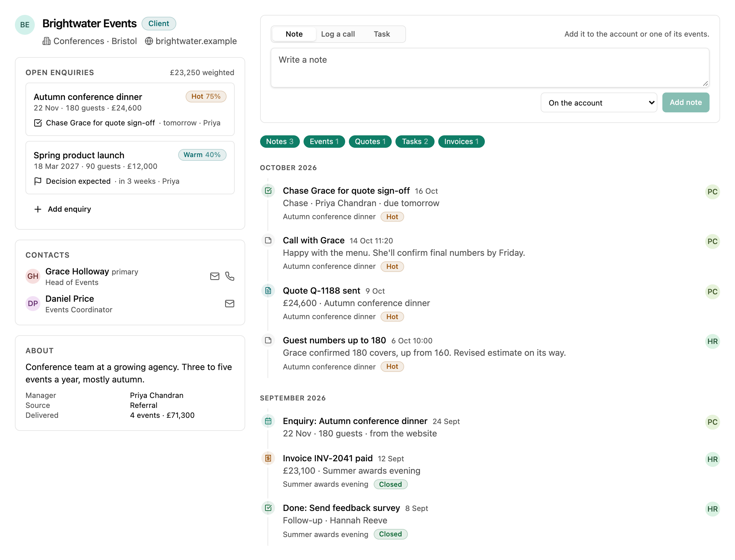Click the Decision expected milestone text
Screen dimensions: 735x560
[x=78, y=181]
